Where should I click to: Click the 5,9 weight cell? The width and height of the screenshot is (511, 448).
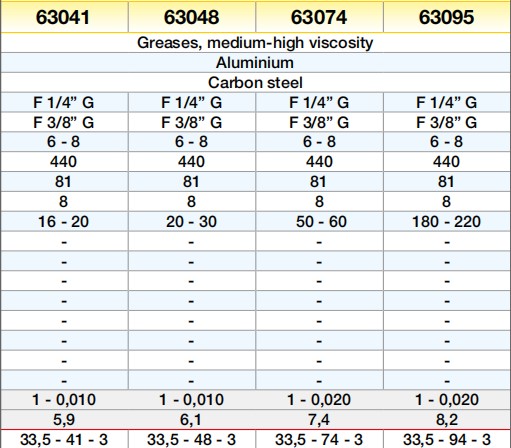pyautogui.click(x=64, y=420)
